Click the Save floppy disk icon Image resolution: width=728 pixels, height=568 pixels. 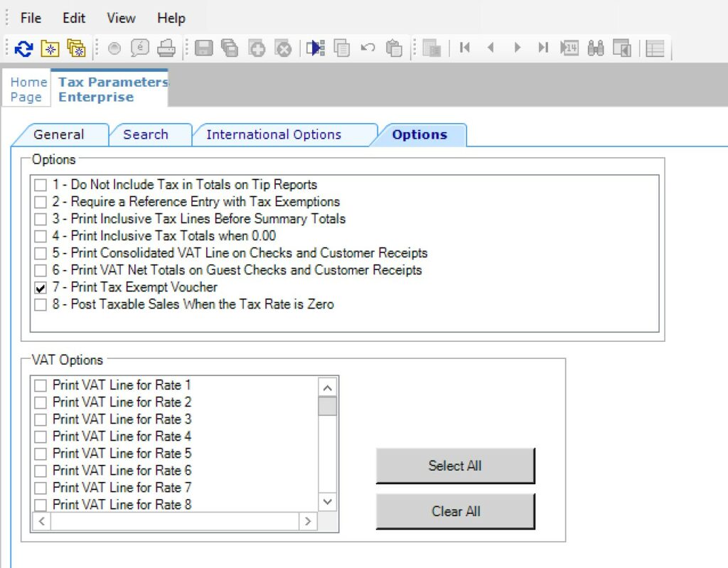203,48
